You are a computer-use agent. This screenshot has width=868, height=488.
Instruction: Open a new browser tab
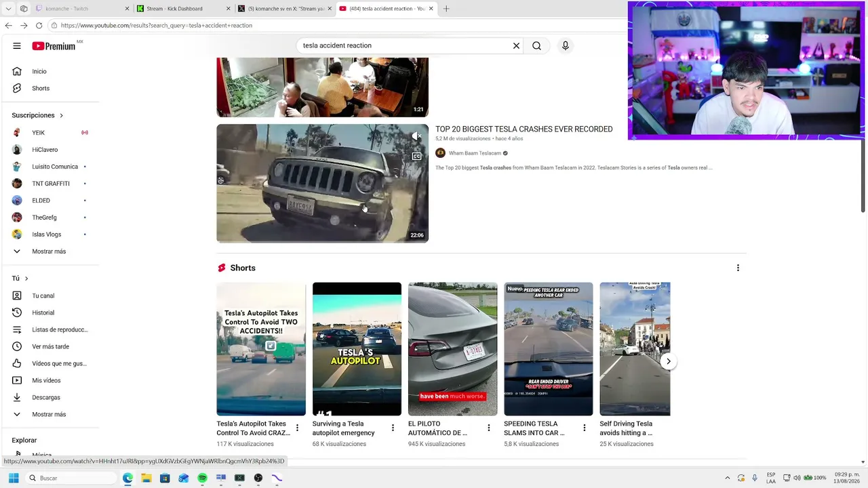click(446, 9)
